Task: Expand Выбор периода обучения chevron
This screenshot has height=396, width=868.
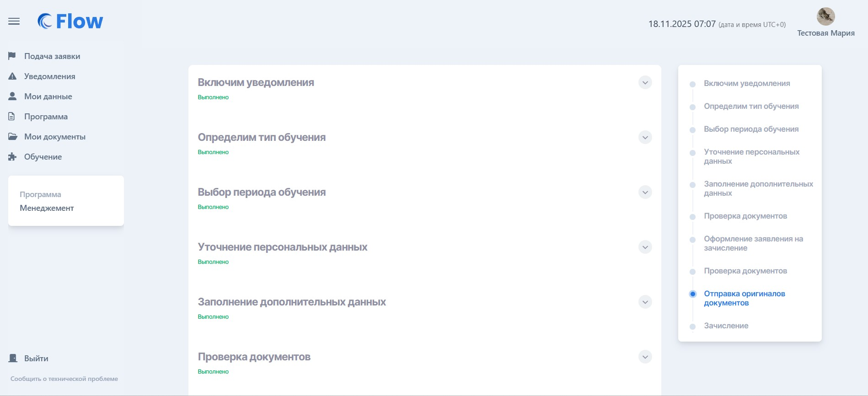Action: click(x=645, y=193)
